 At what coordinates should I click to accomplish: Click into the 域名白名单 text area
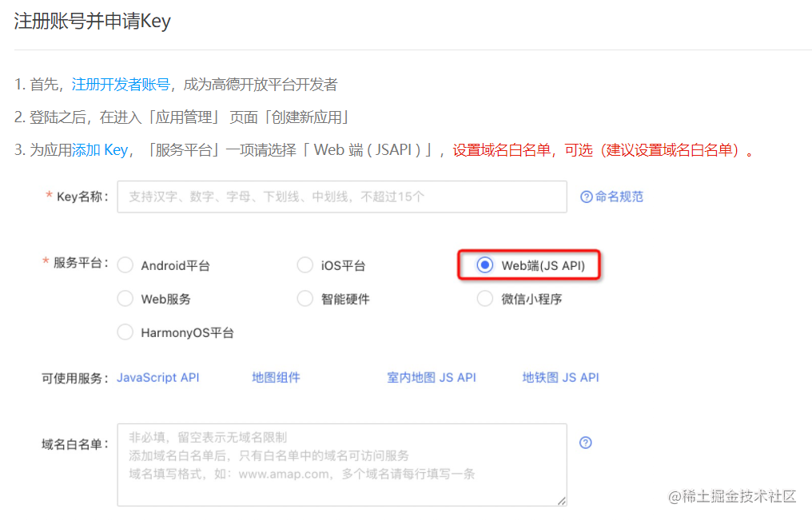coord(342,465)
